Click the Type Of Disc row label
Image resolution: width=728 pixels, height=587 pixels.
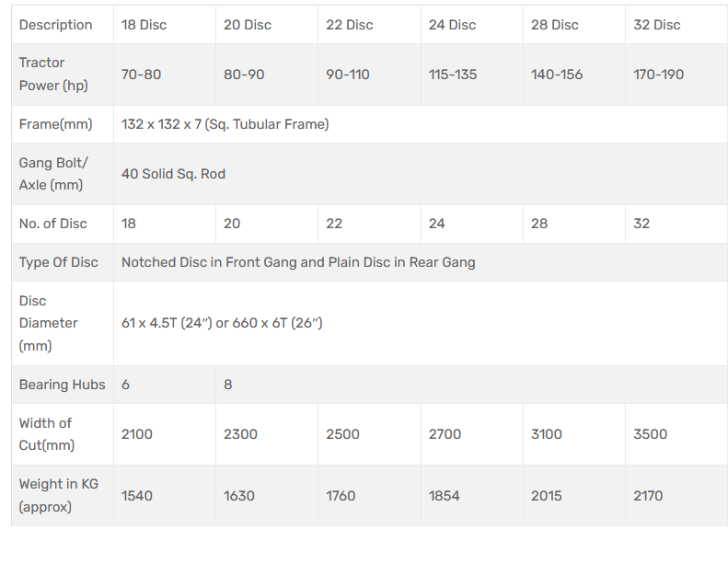coord(59,262)
